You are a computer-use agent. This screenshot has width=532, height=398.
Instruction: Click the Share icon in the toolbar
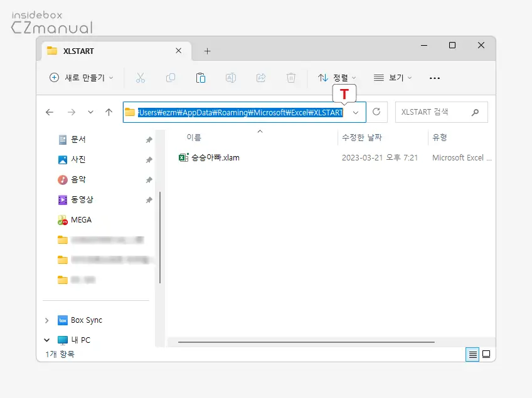coord(261,78)
